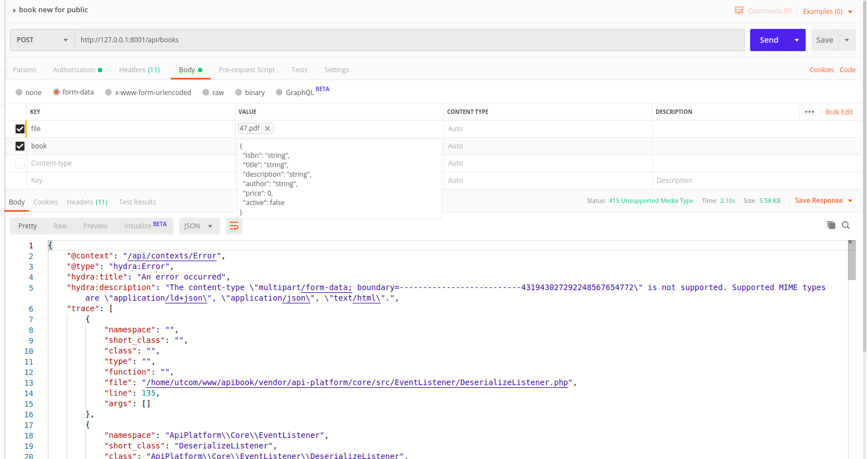Select the response Body tab
Screen dimensions: 868x459
(17, 202)
